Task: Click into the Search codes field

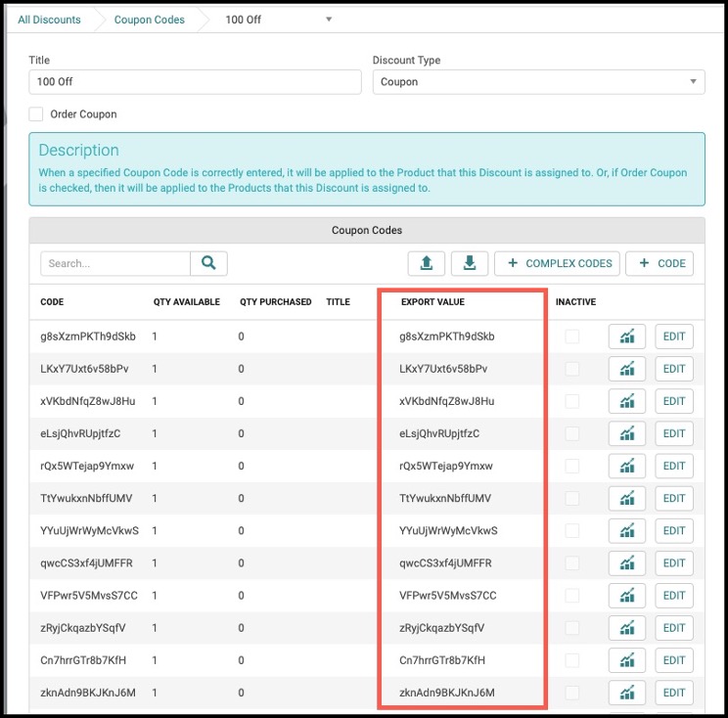Action: [x=115, y=263]
